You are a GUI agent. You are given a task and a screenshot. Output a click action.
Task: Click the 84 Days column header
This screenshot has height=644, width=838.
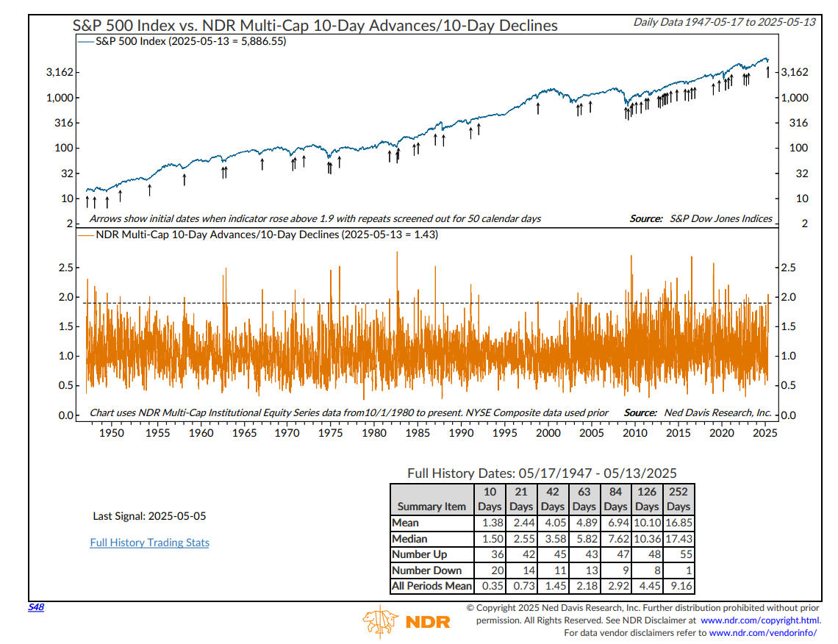coord(615,498)
